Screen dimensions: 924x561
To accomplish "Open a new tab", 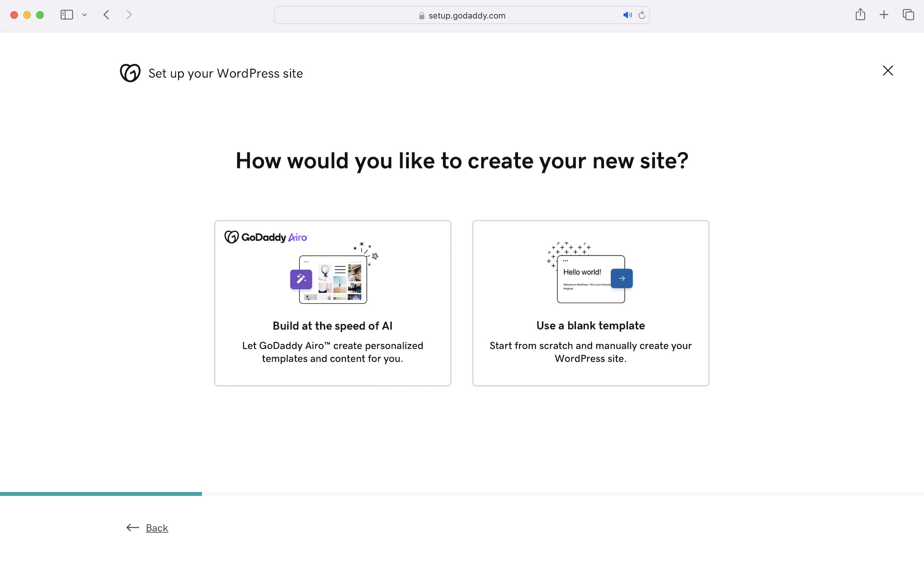I will click(x=884, y=15).
